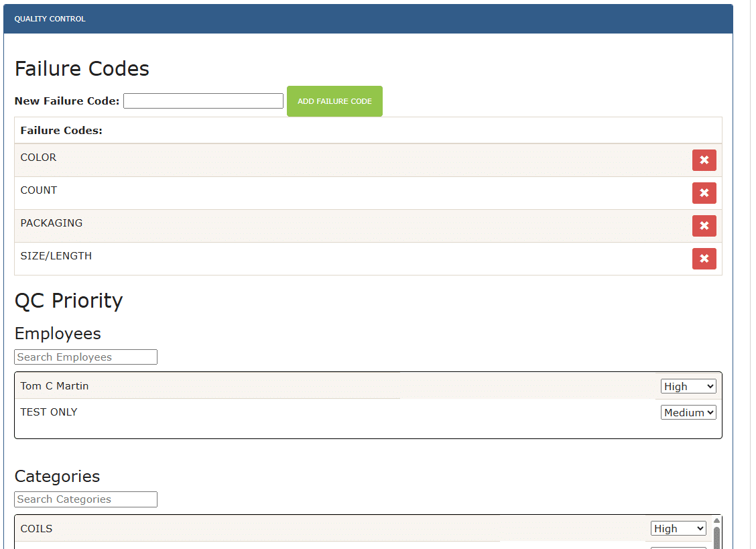Delete the COLOR failure code

coord(704,160)
